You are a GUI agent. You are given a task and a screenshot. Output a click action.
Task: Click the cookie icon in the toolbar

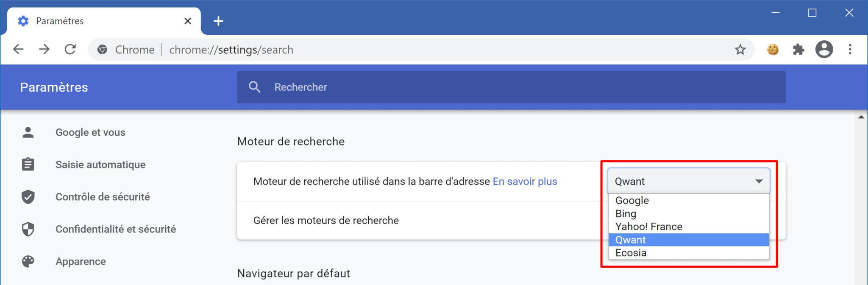[x=773, y=50]
